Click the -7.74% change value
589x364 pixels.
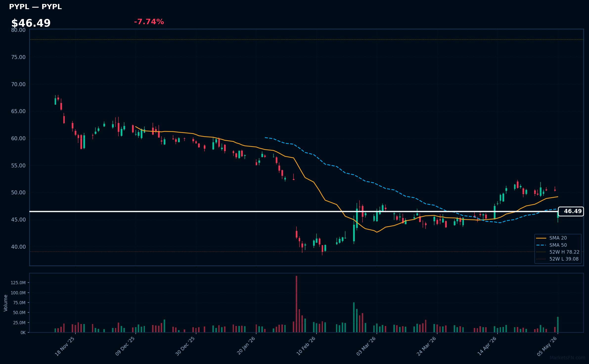click(149, 22)
